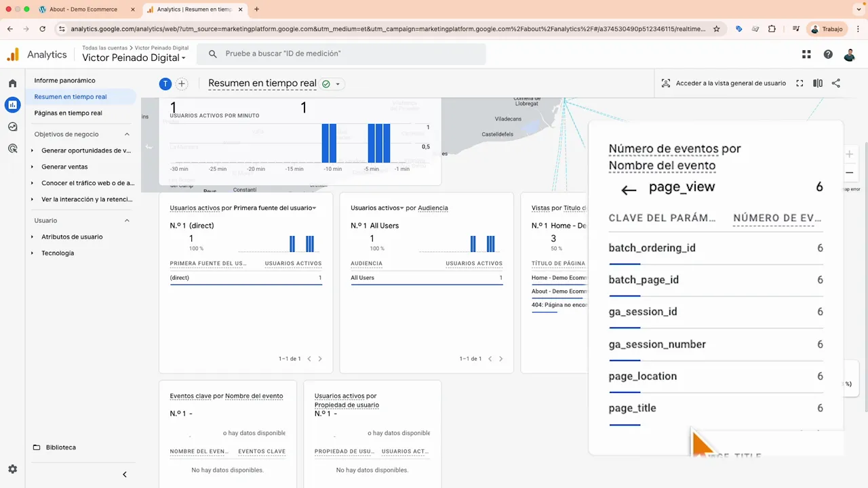Open Admin settings gear icon
This screenshot has width=868, height=488.
[x=12, y=469]
